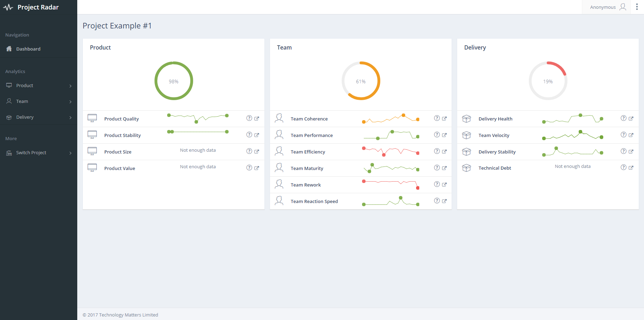Click Product Size 'Not enough data' text
This screenshot has height=320, width=644.
coord(198,150)
